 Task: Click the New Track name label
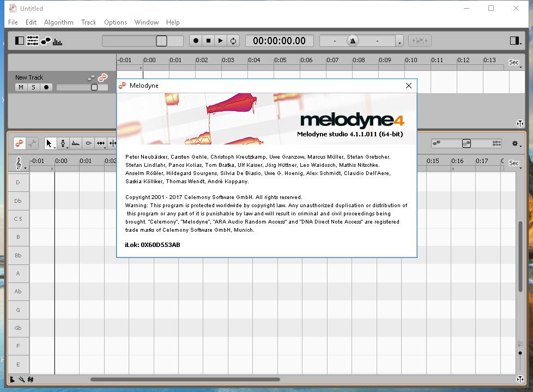[29, 77]
